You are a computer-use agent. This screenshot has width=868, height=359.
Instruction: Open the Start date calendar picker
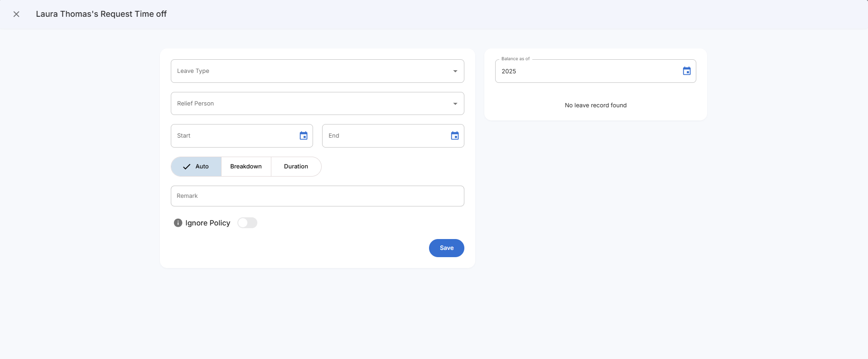tap(304, 136)
